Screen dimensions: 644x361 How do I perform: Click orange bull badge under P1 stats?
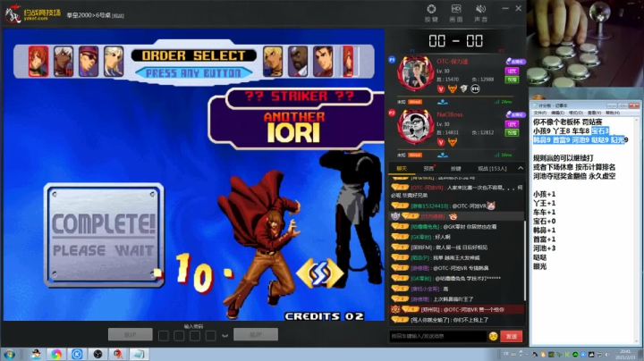click(x=453, y=89)
